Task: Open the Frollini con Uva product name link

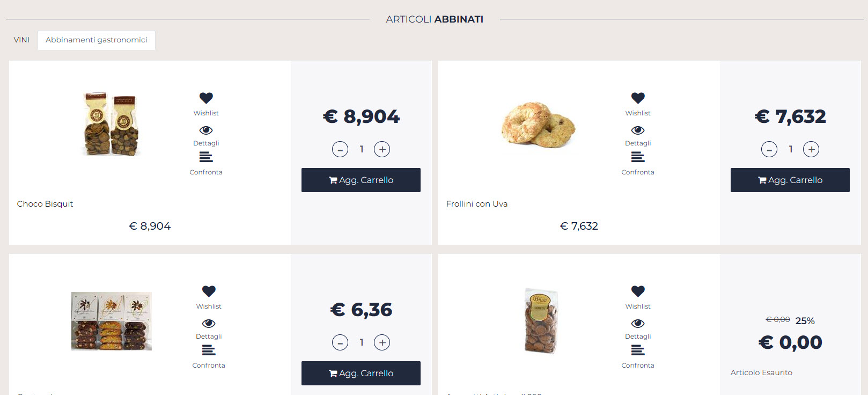Action: click(477, 204)
